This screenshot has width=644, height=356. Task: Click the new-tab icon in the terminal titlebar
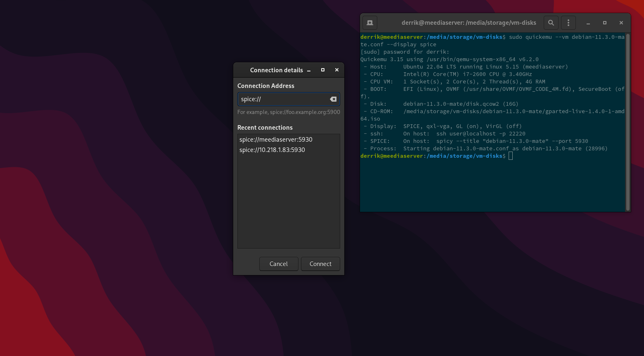coord(369,23)
